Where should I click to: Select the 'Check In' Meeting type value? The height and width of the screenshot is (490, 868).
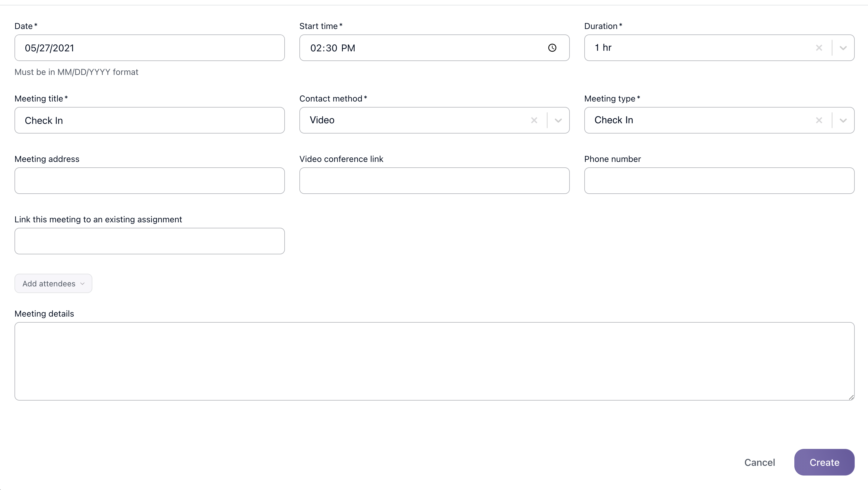pos(614,120)
